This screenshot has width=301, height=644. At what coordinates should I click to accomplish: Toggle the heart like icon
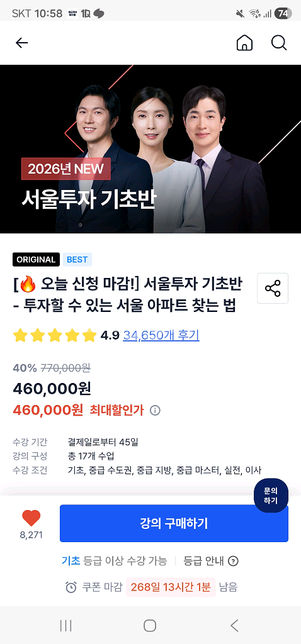coord(31,518)
